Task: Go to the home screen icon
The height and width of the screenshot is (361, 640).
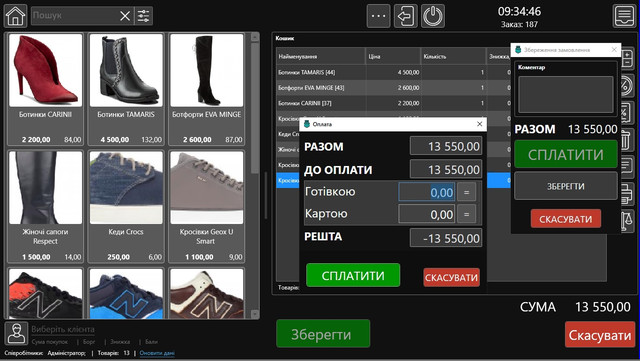Action: [16, 16]
